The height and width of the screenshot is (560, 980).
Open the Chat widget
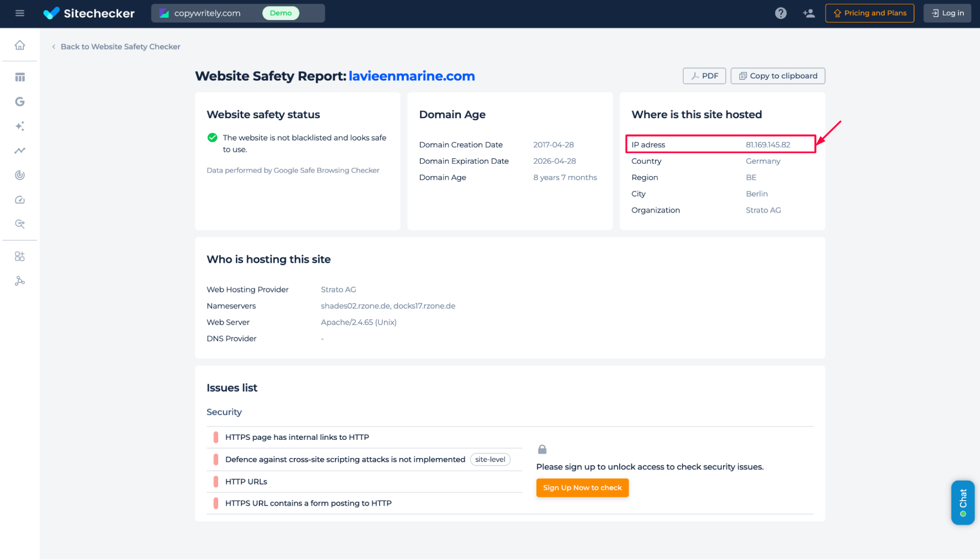click(962, 502)
